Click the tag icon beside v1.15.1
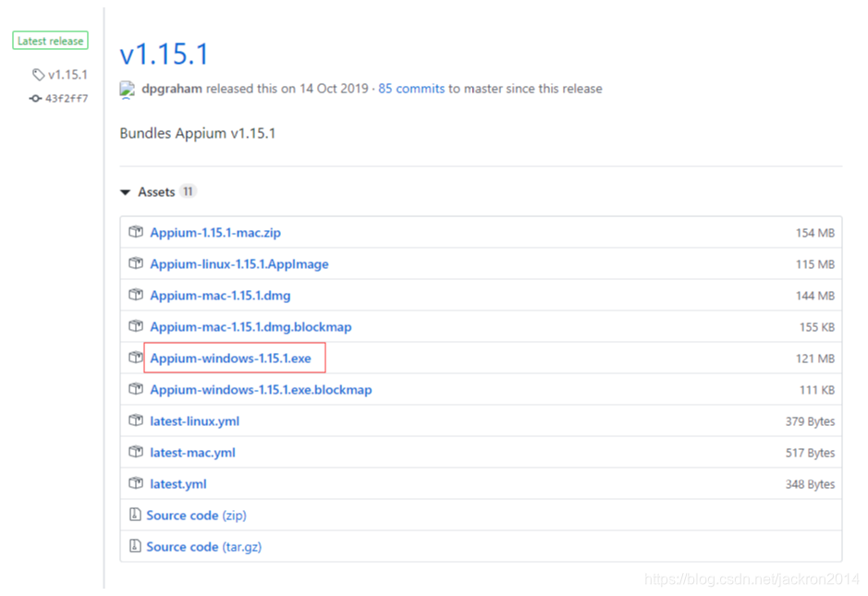Screen dimensions: 868x596 pyautogui.click(x=38, y=75)
